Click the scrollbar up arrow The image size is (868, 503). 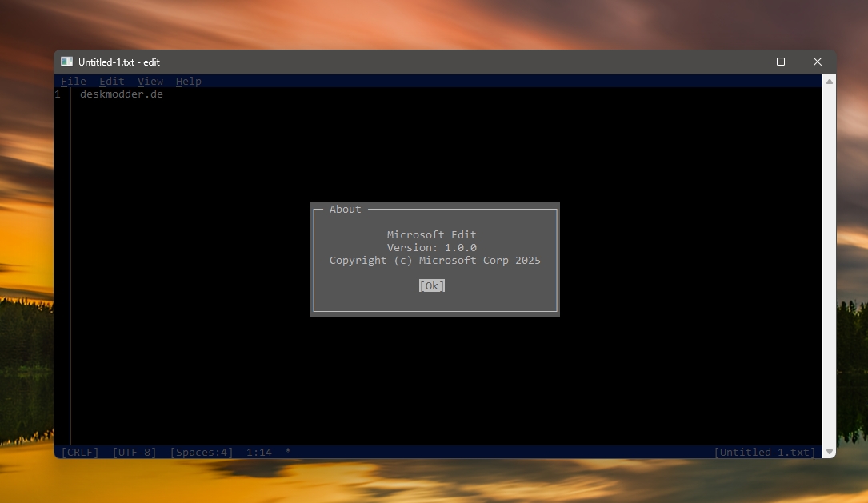point(830,82)
